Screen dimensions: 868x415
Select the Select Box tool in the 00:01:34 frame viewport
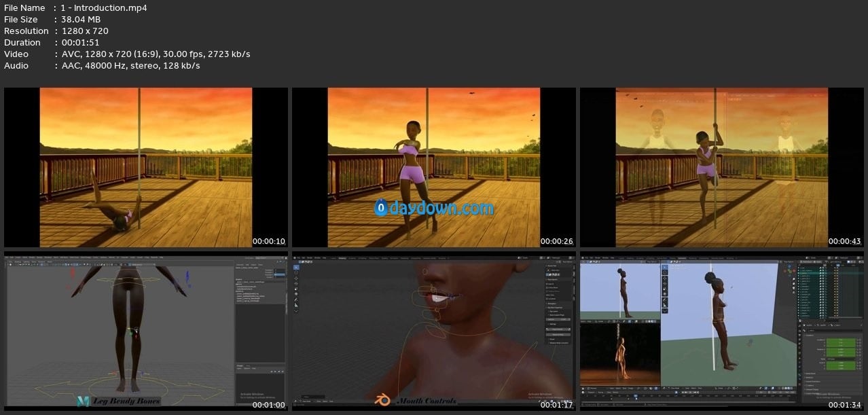click(665, 269)
